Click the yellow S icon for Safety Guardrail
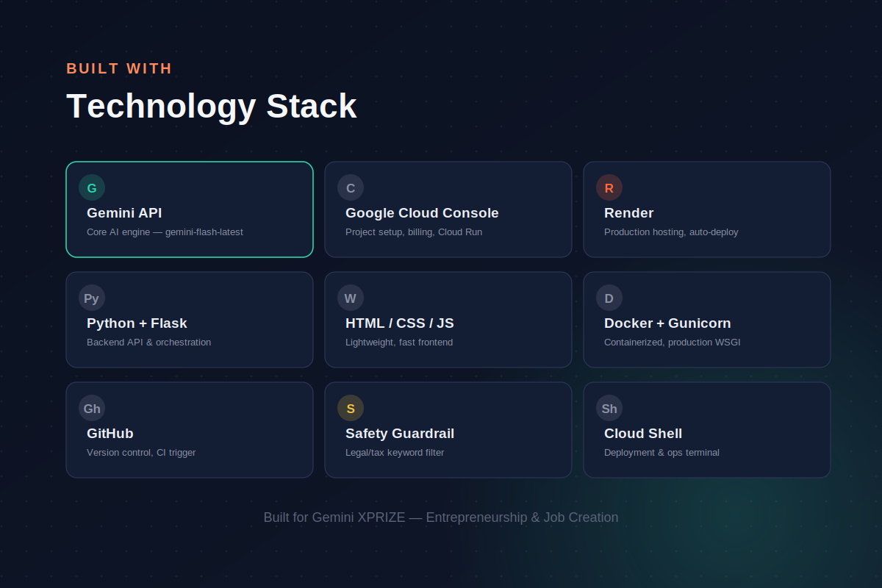 (351, 408)
